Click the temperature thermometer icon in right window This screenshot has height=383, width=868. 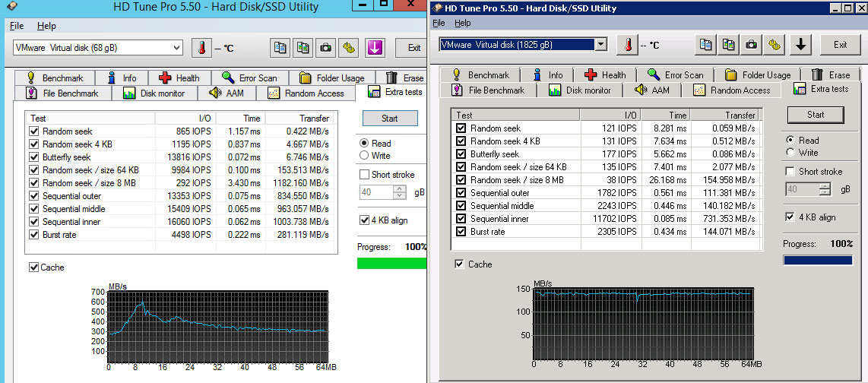626,45
